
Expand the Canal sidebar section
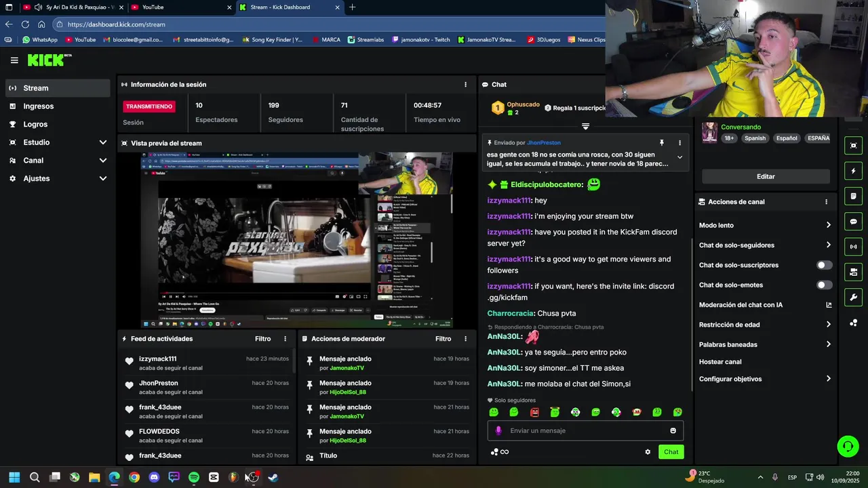pos(103,161)
